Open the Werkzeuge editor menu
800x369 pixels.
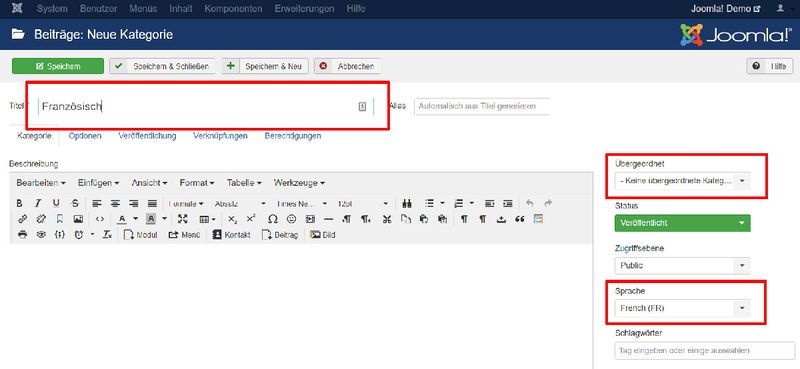(x=299, y=183)
